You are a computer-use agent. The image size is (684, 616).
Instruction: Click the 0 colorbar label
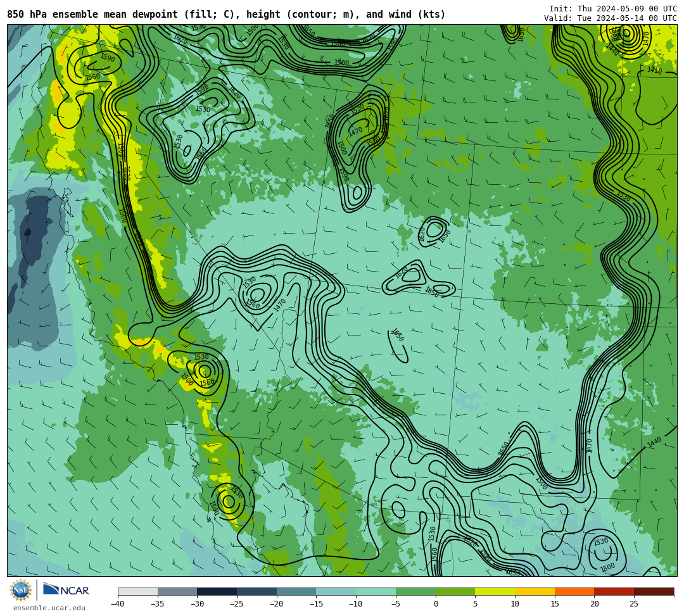tap(436, 604)
